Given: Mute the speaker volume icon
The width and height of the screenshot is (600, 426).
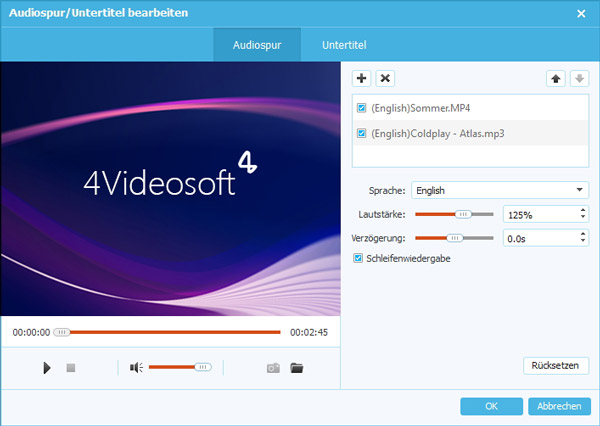Looking at the screenshot, I should (x=136, y=368).
